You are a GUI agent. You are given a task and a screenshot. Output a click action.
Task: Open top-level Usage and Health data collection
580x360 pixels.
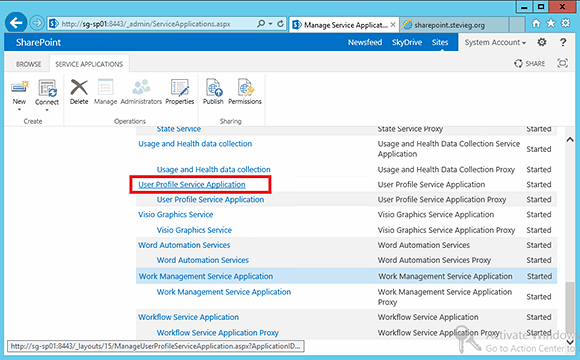[x=195, y=144]
